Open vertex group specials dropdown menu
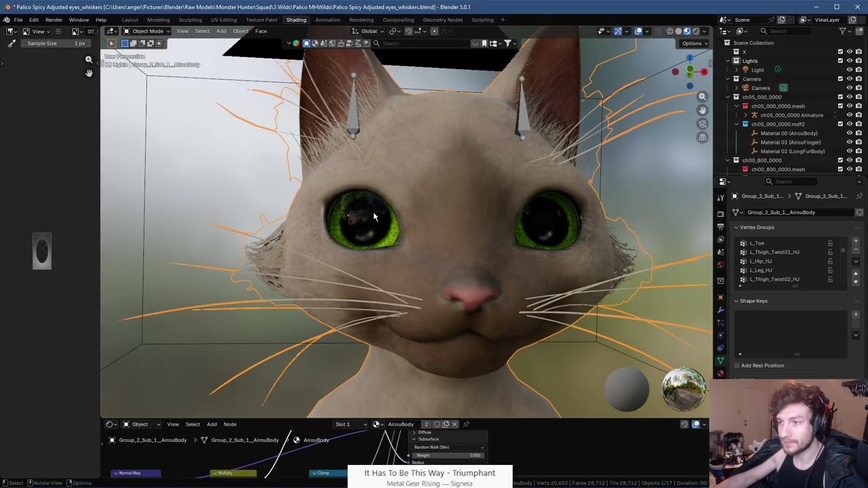 coord(856,261)
